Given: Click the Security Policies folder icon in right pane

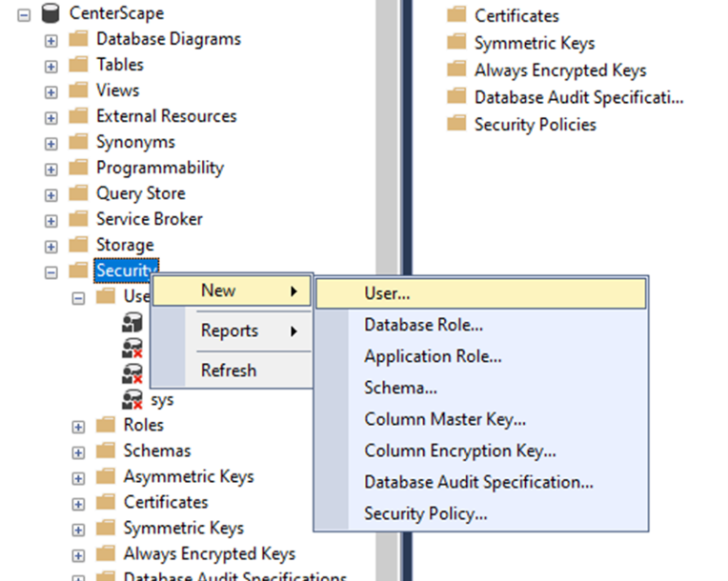Looking at the screenshot, I should pos(456,125).
